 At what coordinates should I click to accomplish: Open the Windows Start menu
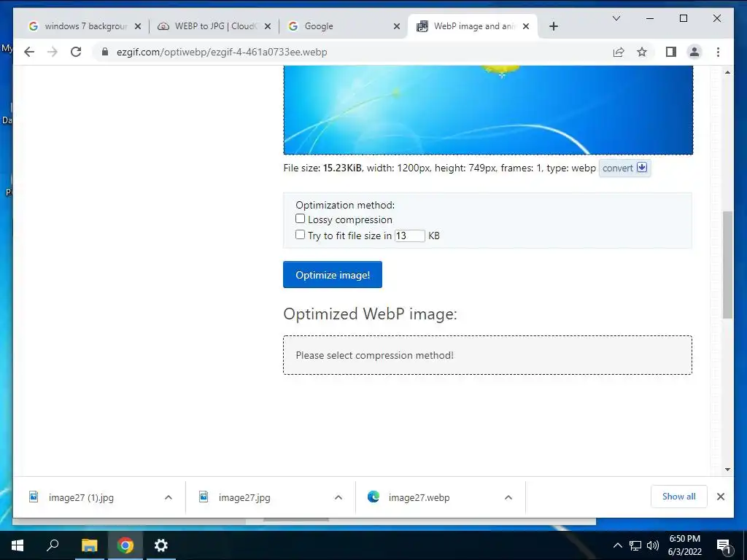(x=18, y=545)
